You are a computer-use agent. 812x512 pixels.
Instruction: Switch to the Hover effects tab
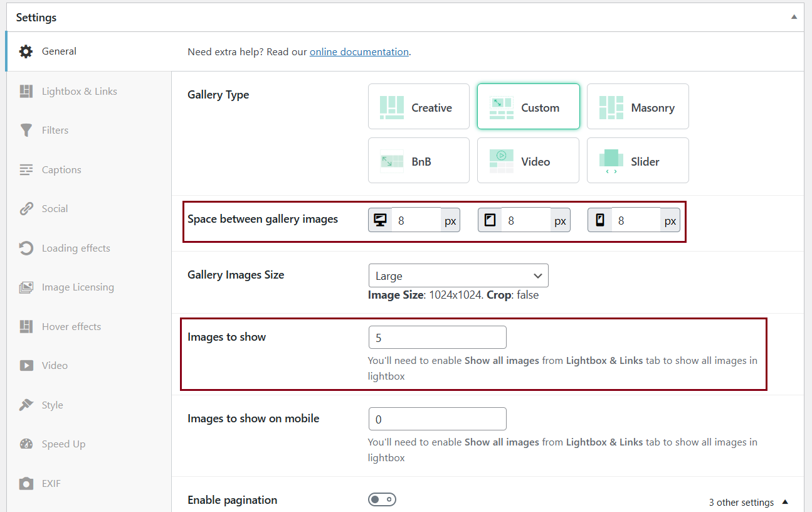tap(71, 326)
